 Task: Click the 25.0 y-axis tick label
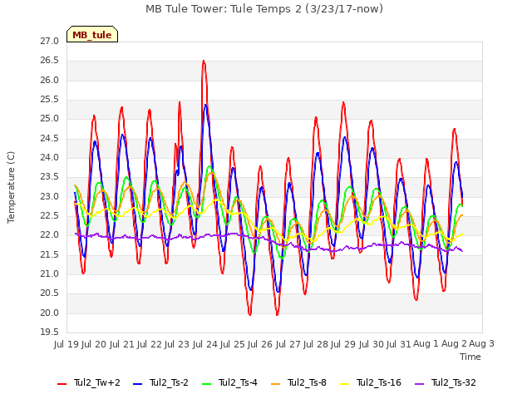pos(50,119)
